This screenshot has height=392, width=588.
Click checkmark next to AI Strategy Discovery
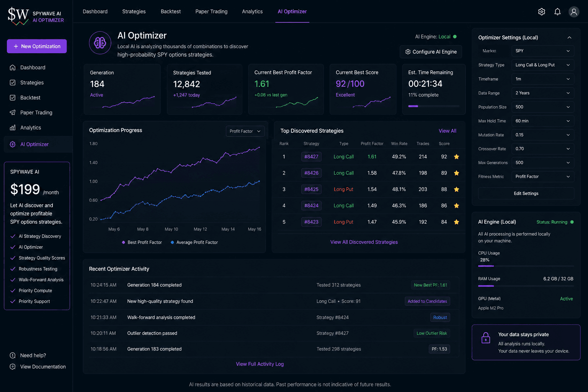point(13,236)
